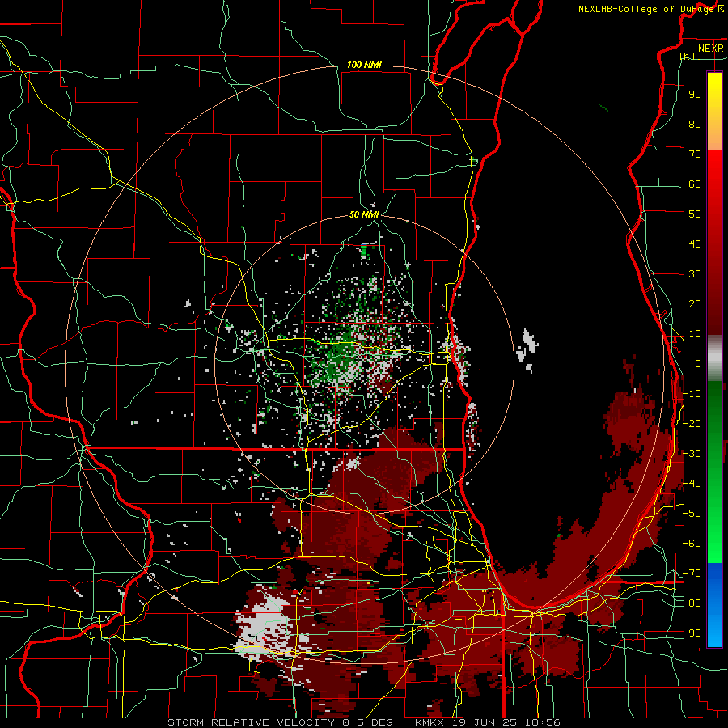
Task: Click the "NEXR" label above the color scale
Action: (710, 49)
